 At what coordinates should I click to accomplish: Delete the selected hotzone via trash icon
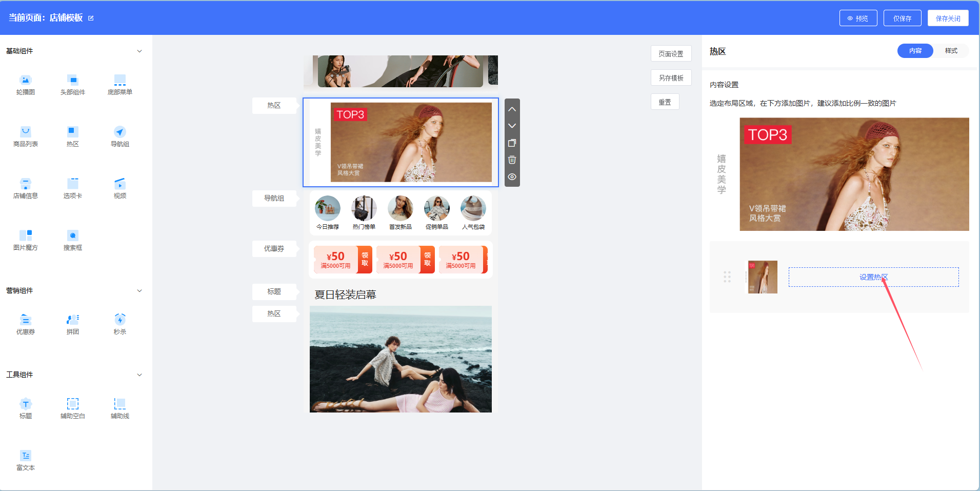511,160
